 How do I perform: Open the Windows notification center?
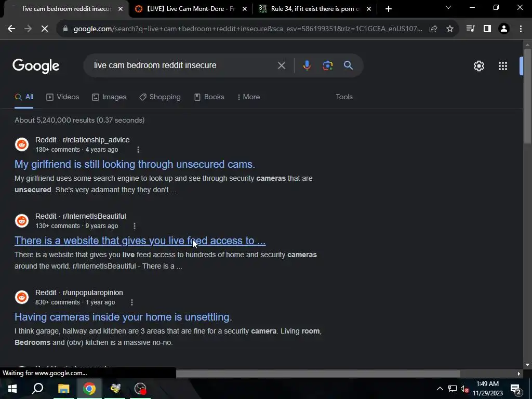coord(515,389)
